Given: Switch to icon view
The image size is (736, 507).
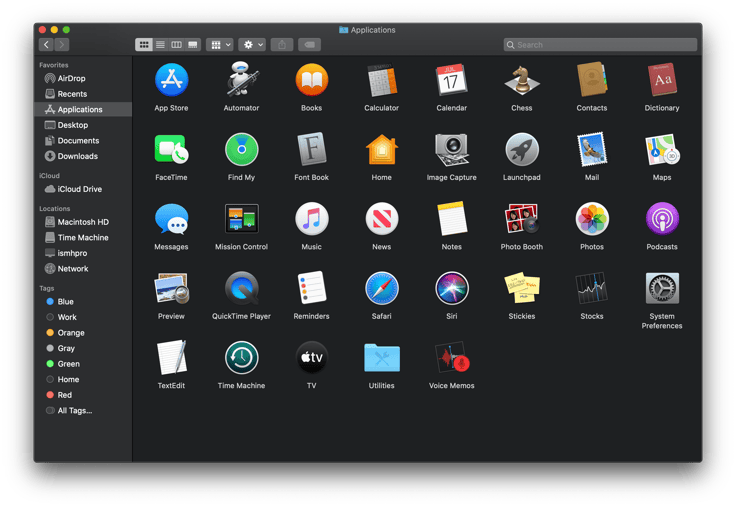Looking at the screenshot, I should (144, 45).
